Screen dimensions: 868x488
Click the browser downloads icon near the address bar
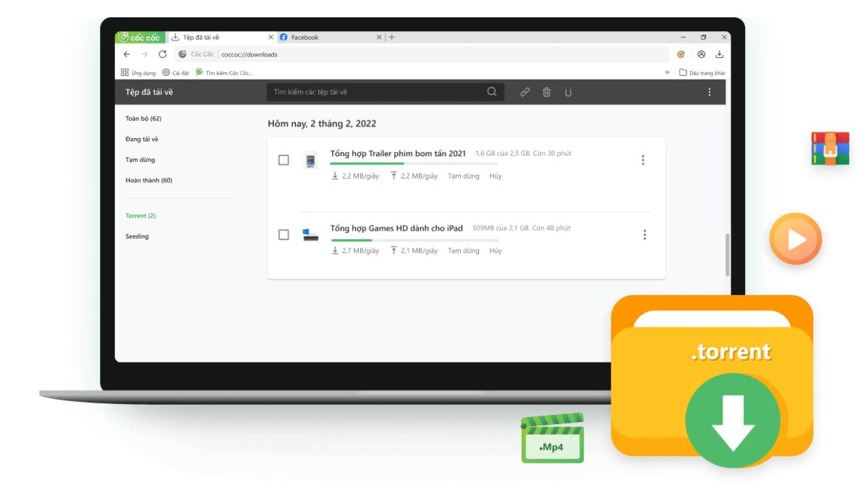pos(718,53)
